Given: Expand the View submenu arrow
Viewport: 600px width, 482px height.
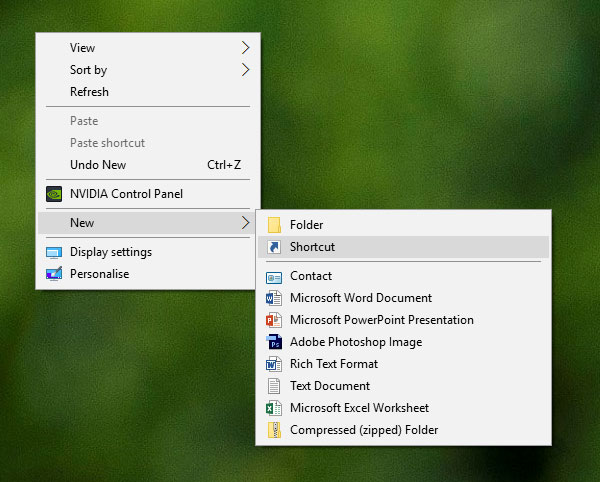Looking at the screenshot, I should [246, 48].
